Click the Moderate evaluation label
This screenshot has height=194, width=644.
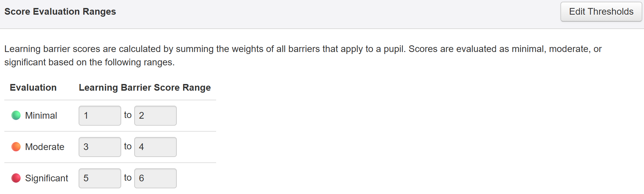click(45, 147)
